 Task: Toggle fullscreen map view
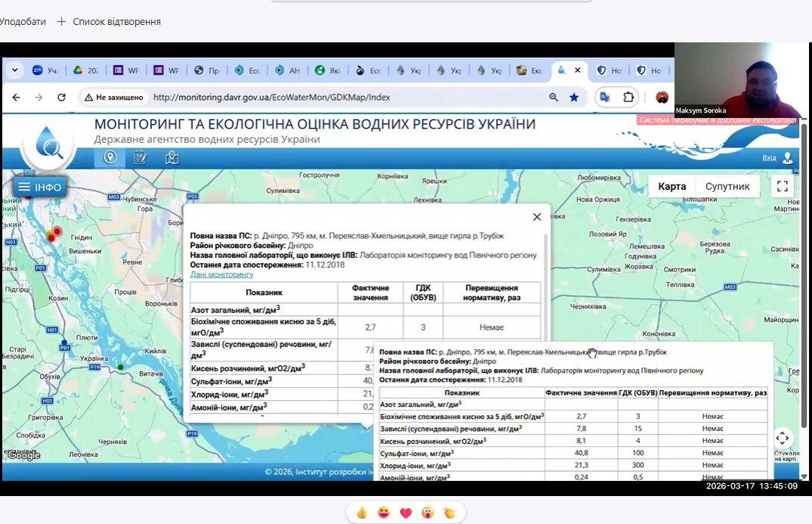point(783,186)
